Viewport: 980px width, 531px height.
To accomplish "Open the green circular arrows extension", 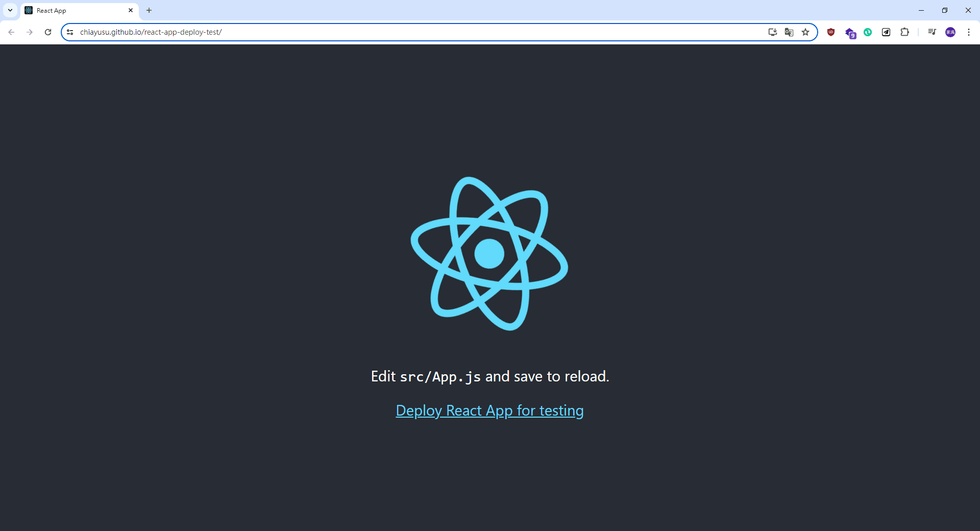I will tap(868, 32).
